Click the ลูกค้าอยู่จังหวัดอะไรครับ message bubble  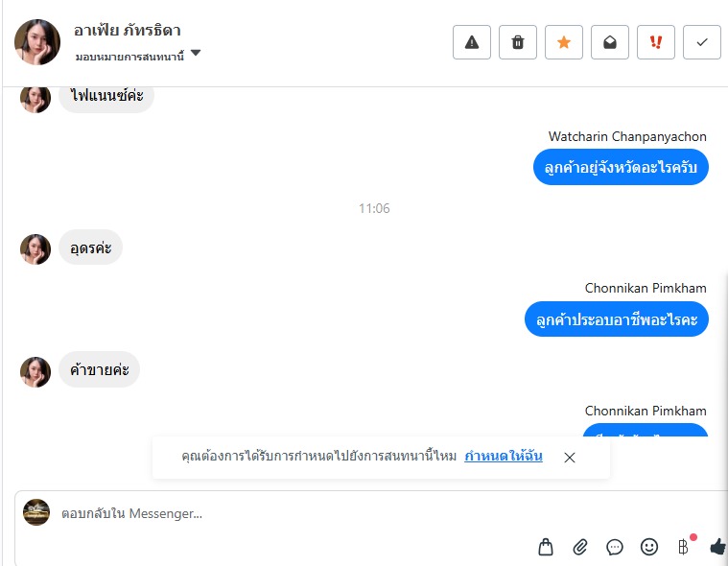621,167
